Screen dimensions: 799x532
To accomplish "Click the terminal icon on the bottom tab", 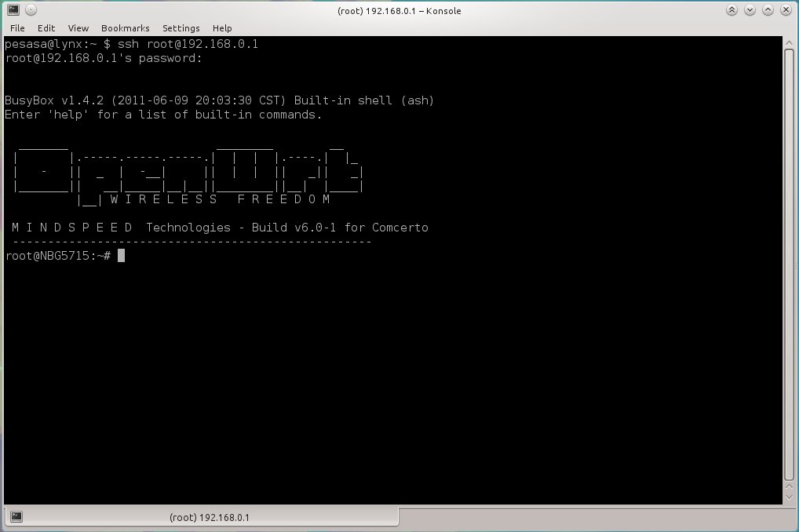I will (x=16, y=517).
